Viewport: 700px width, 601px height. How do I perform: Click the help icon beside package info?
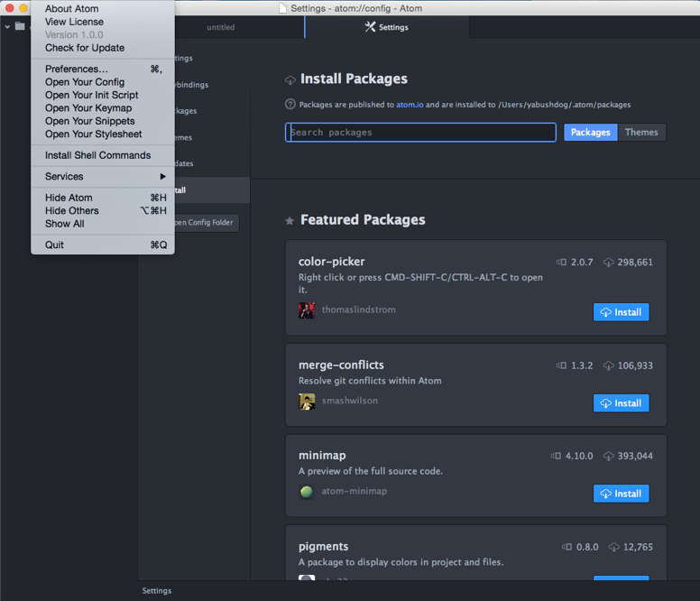[x=290, y=105]
